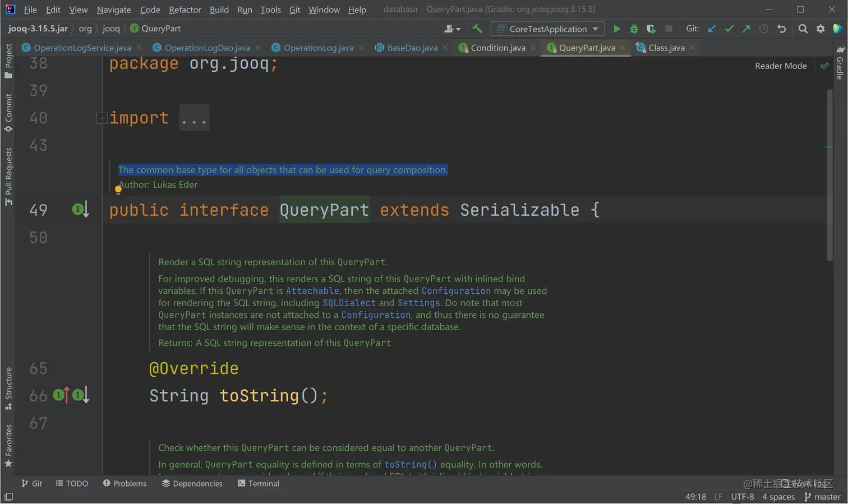Open the File menu
Image resolution: width=848 pixels, height=504 pixels.
30,10
